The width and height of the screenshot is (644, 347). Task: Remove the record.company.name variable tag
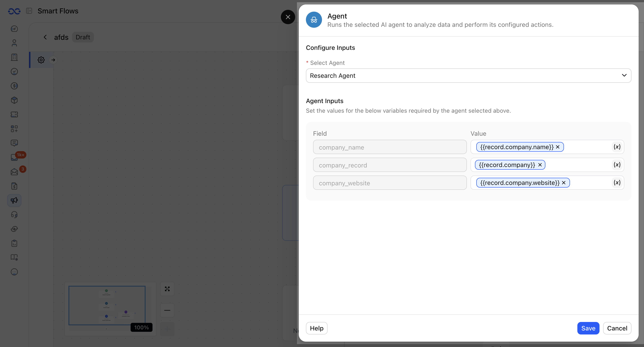pyautogui.click(x=557, y=147)
